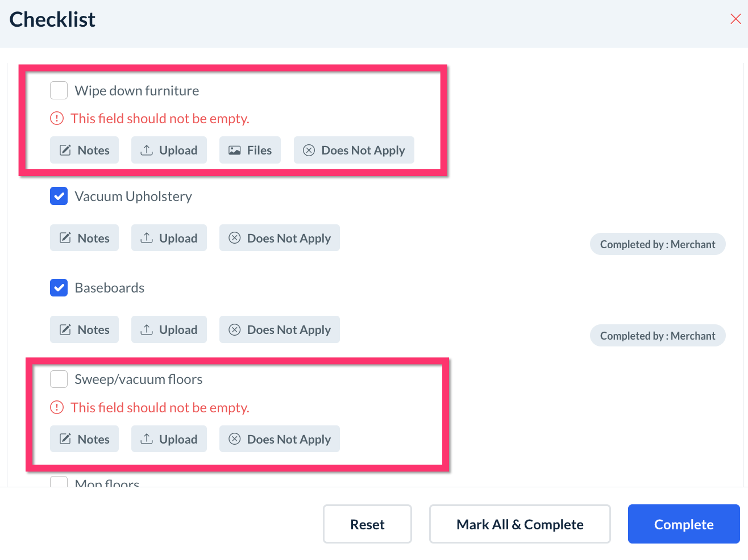748x560 pixels.
Task: Uncheck the Vacuum Upholstery checkbox
Action: tap(59, 196)
